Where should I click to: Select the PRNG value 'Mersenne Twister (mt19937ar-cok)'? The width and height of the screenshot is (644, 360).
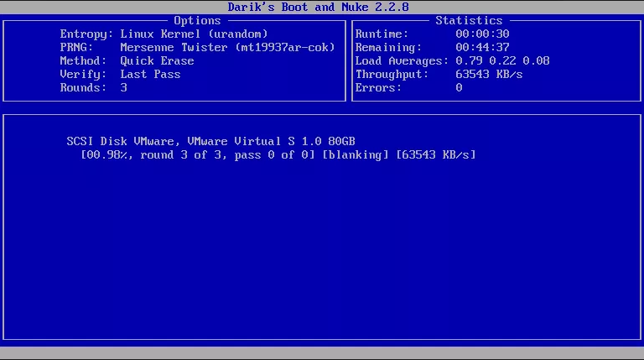point(227,48)
